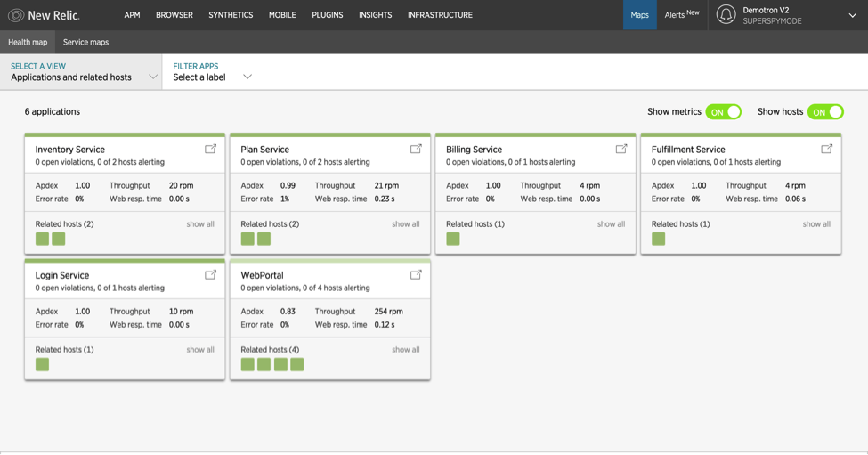
Task: Open Login Service external link icon
Action: click(x=210, y=274)
